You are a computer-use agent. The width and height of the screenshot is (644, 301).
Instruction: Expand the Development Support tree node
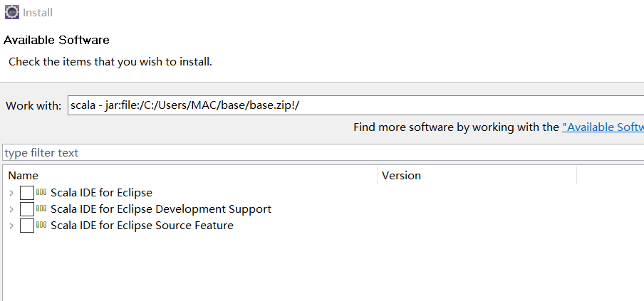click(x=11, y=209)
